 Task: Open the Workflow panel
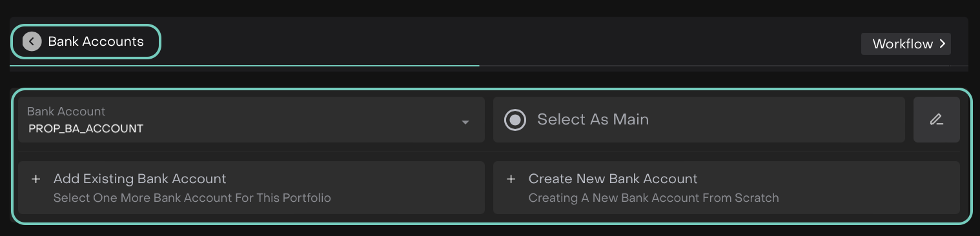[x=906, y=44]
